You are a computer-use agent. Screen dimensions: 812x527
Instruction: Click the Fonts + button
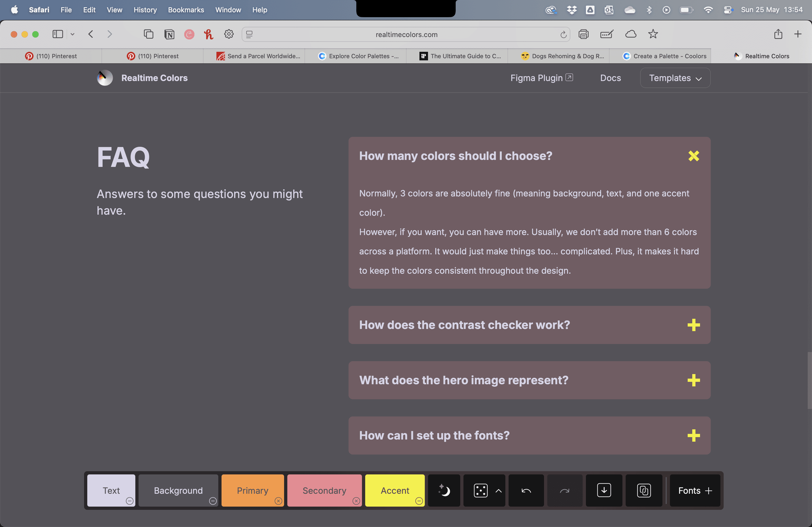point(695,491)
